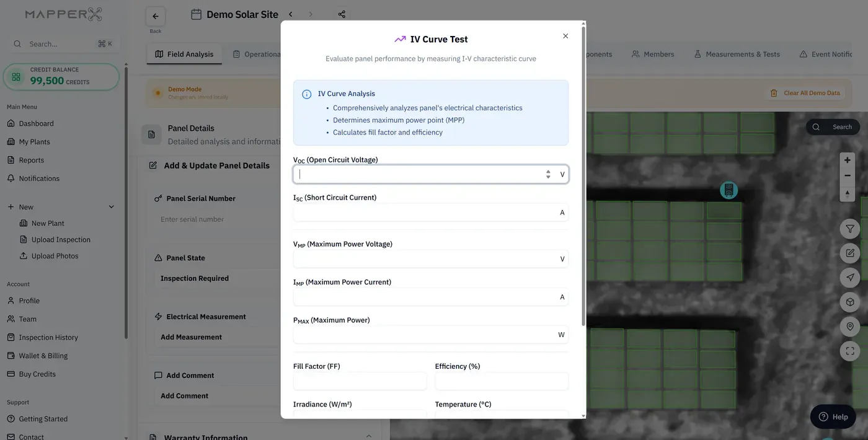Open the Members tab
Image resolution: width=868 pixels, height=440 pixels.
point(653,54)
